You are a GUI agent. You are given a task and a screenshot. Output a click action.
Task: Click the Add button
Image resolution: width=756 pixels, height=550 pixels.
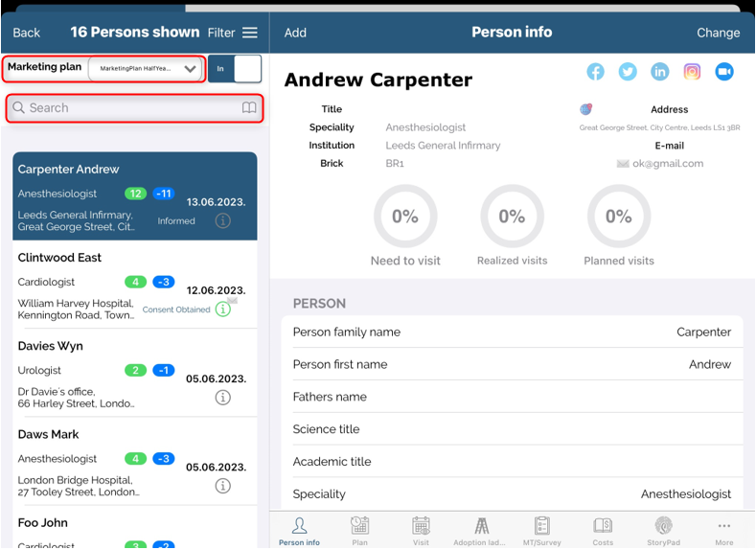point(295,33)
